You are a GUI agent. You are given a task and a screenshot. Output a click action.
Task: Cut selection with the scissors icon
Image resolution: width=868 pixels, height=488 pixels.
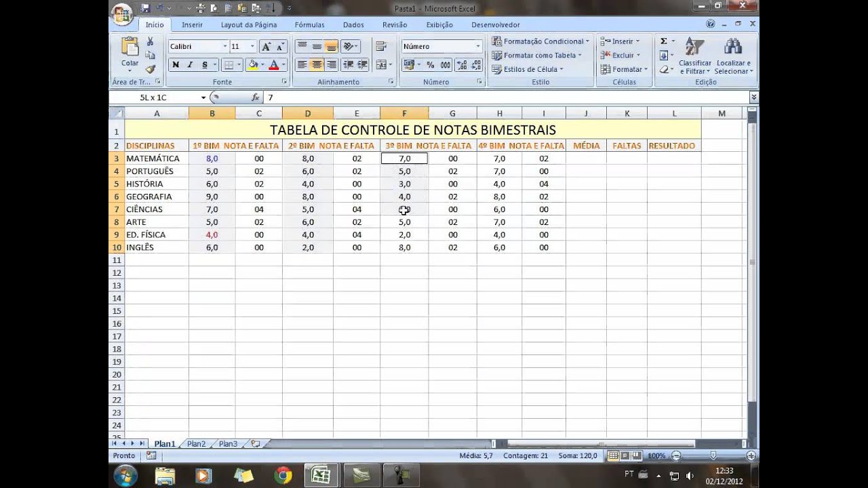[x=151, y=42]
